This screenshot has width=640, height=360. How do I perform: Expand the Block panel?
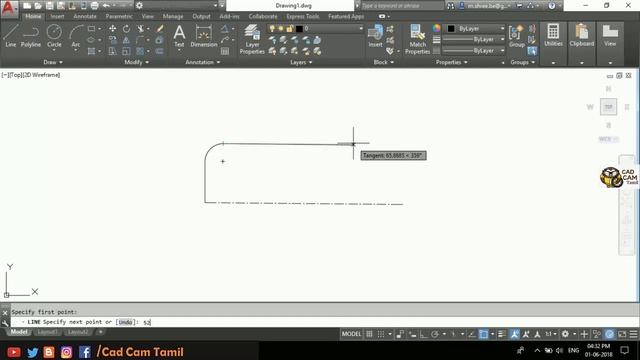(384, 62)
